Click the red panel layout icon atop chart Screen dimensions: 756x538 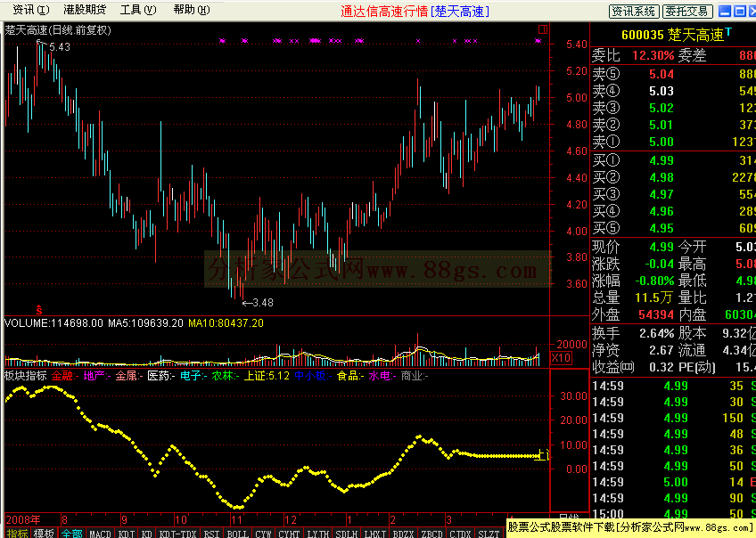(543, 30)
